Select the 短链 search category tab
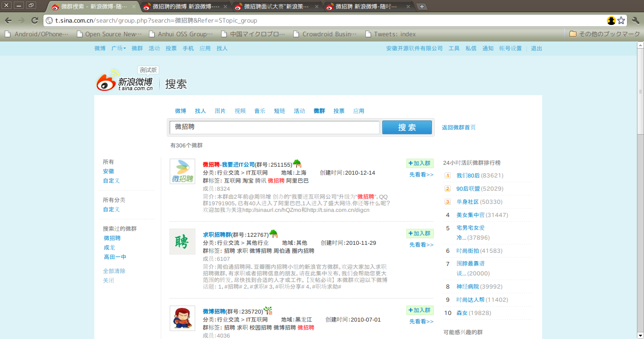This screenshot has height=339, width=644. pyautogui.click(x=280, y=111)
